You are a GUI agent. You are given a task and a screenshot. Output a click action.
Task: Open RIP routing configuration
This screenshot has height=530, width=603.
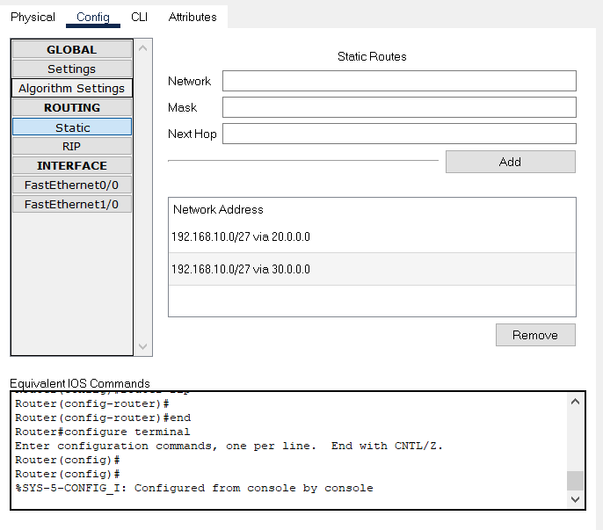72,146
